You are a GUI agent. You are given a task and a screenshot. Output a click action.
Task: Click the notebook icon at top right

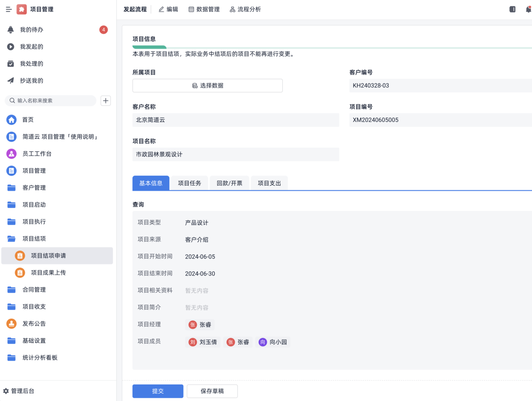512,9
